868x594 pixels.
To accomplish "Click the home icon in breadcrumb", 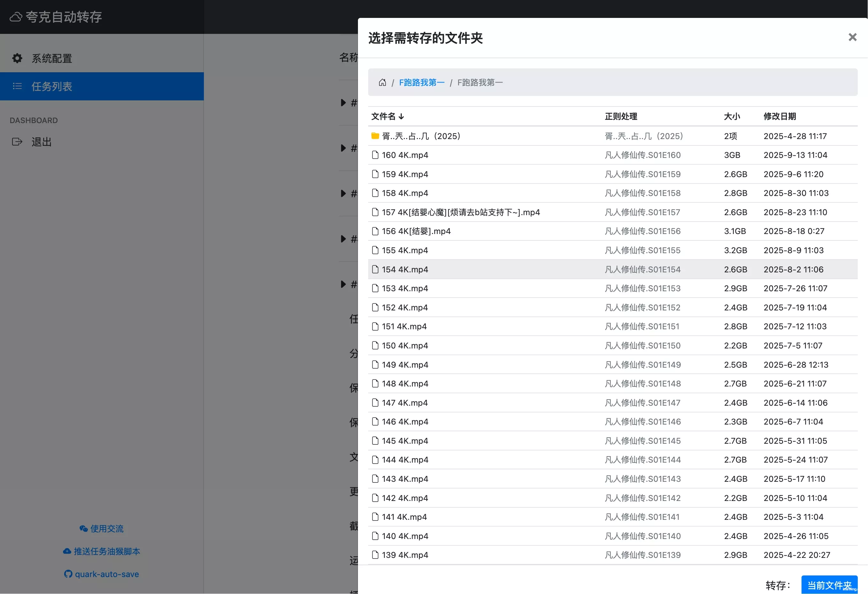I will (382, 82).
